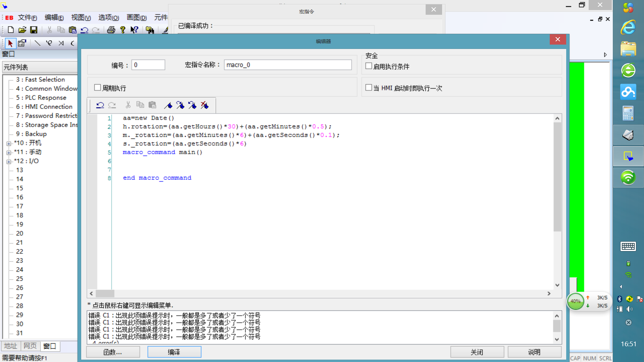
Task: Jump to next bookmark in macro editor
Action: [180, 105]
